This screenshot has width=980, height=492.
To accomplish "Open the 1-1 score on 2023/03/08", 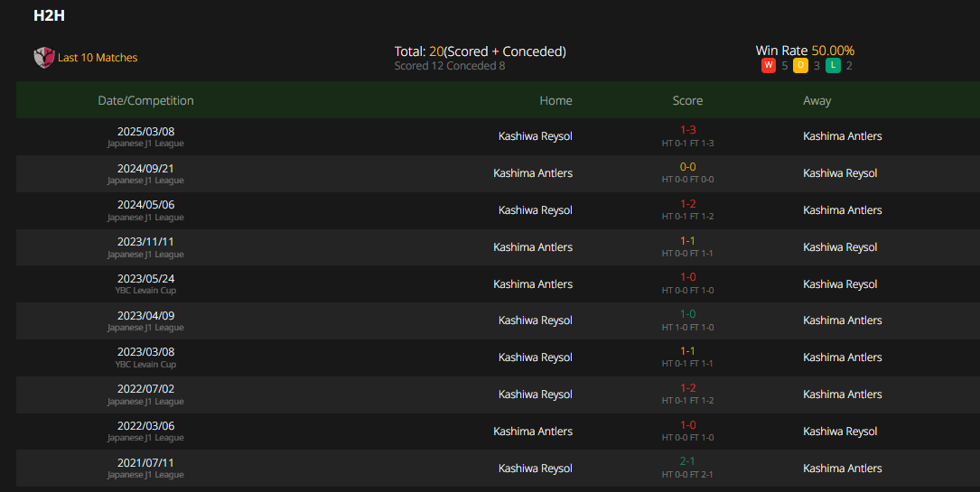I will 687,351.
